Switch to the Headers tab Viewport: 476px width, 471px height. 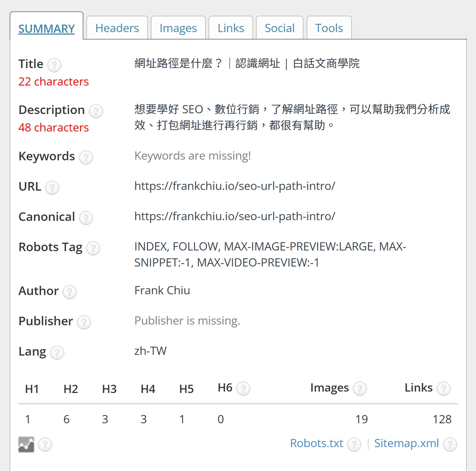[117, 28]
